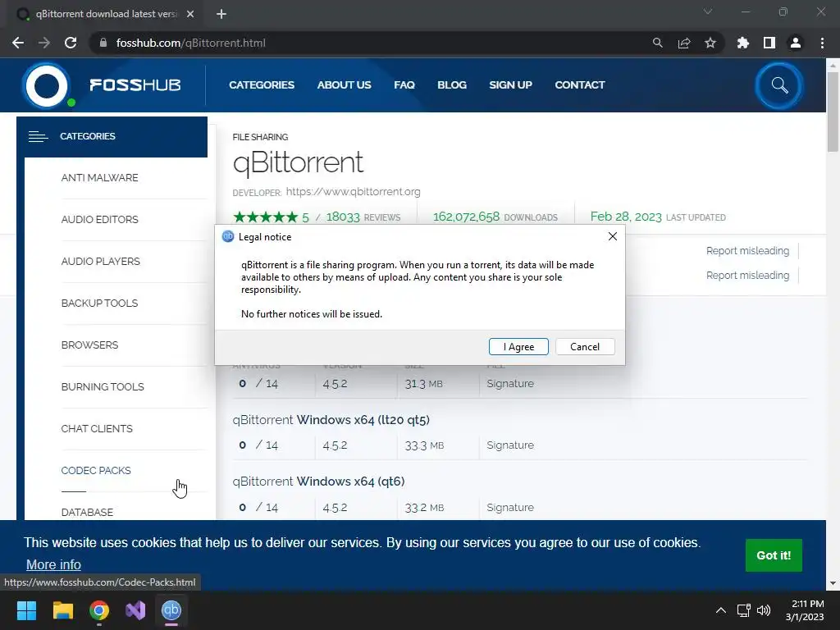The height and width of the screenshot is (630, 840).
Task: Open the CATEGORIES menu in the header
Action: (x=262, y=85)
